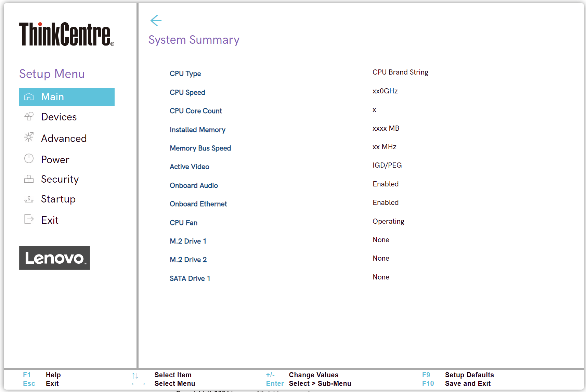586x392 pixels.
Task: Select the Power menu
Action: tap(55, 160)
